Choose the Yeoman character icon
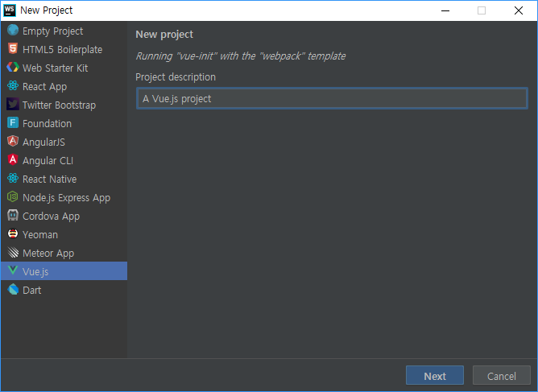Screen dimensions: 538x392 (13, 234)
